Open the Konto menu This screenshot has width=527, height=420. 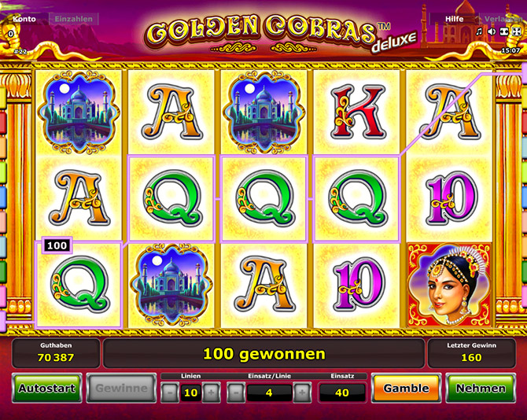click(x=24, y=19)
